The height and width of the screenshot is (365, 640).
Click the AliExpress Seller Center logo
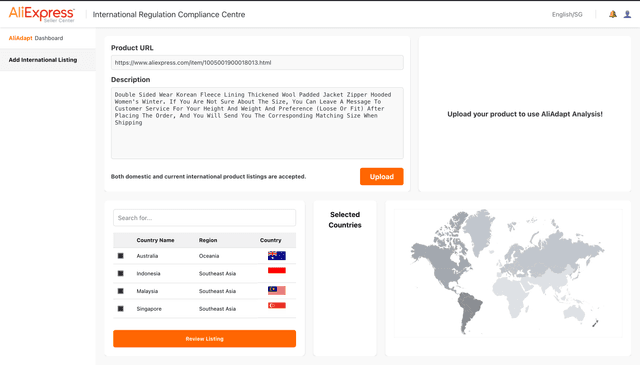(x=42, y=14)
